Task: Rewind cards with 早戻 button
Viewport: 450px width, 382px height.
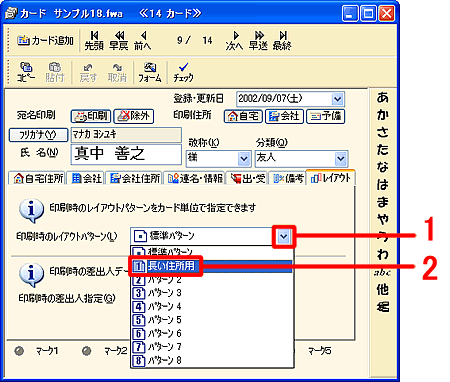Action: tap(119, 41)
